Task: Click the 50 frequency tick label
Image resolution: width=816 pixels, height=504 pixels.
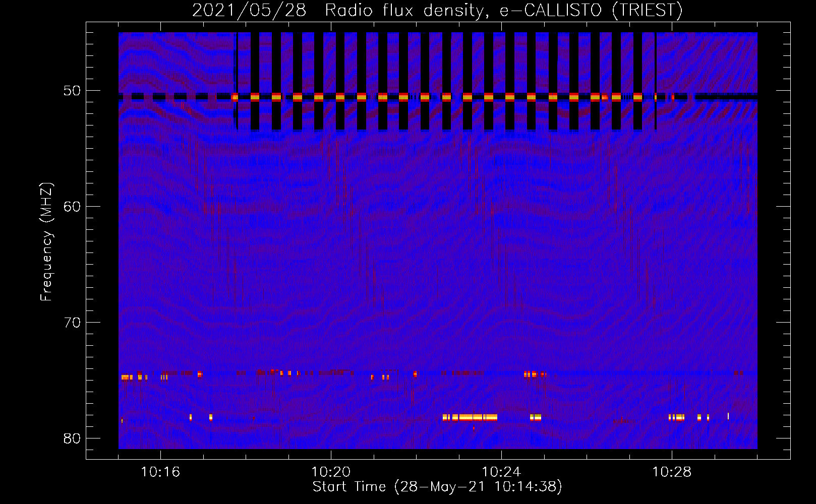Action: 72,91
